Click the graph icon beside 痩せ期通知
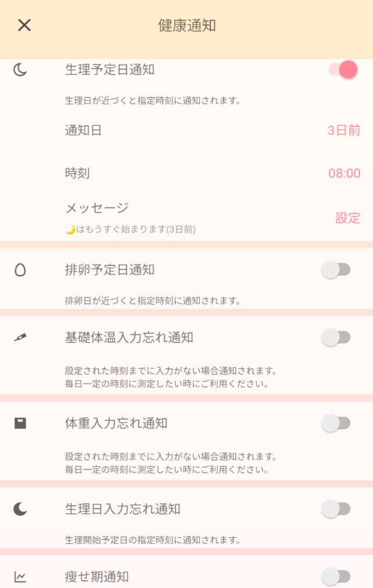Screen dimensions: 373x588 (19, 576)
